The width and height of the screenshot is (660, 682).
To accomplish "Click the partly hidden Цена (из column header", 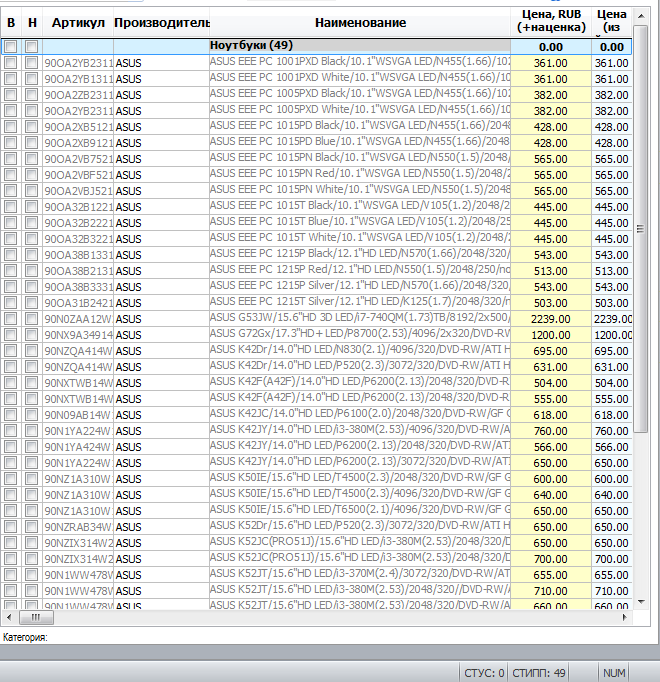I will click(x=611, y=21).
